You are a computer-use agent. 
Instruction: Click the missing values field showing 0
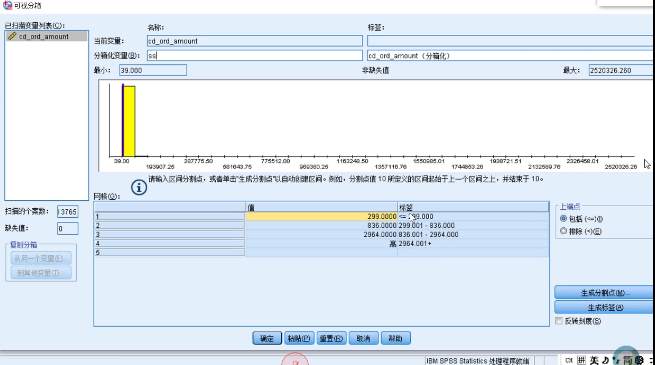tap(68, 228)
